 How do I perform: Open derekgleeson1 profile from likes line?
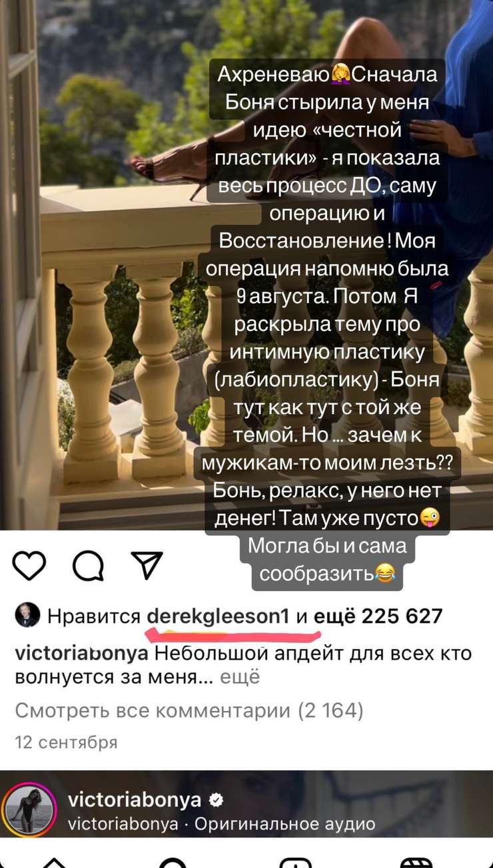[x=218, y=616]
